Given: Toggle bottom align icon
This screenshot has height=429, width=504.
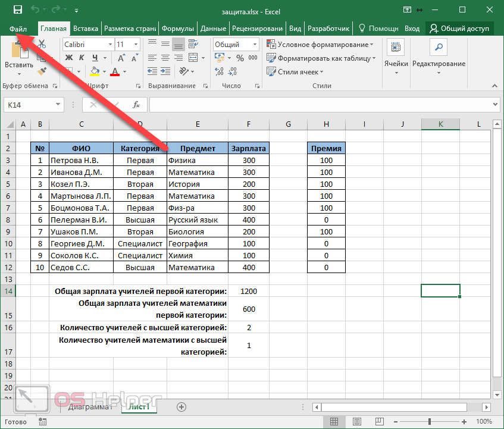Looking at the screenshot, I should pyautogui.click(x=179, y=45).
